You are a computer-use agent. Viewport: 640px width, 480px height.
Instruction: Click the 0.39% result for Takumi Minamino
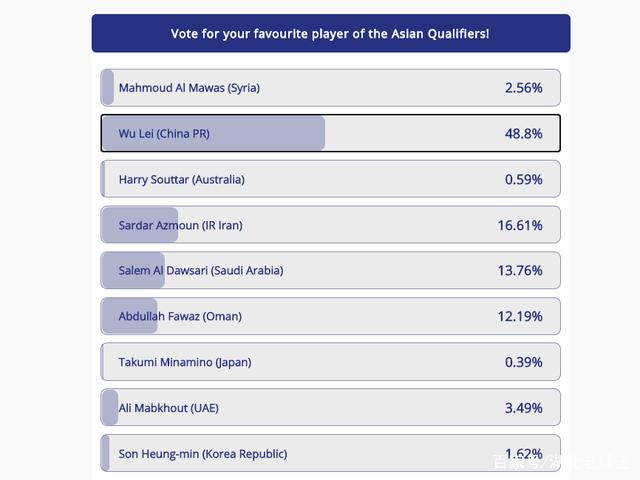point(524,362)
